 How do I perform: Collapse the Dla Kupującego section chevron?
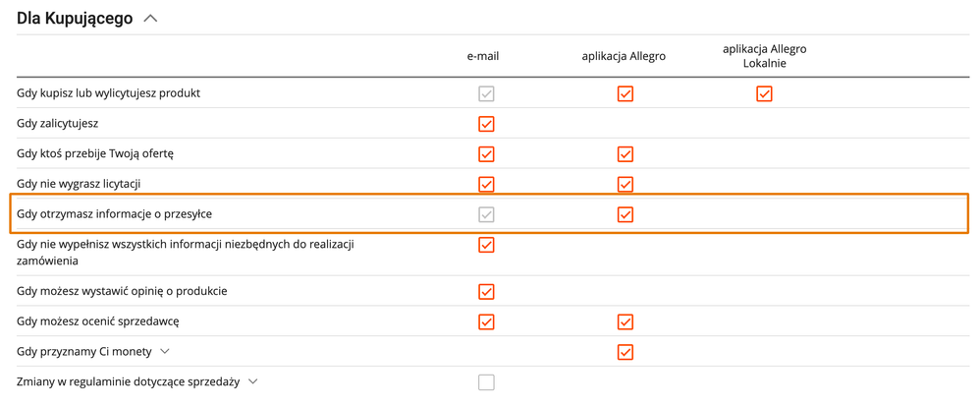tap(150, 19)
